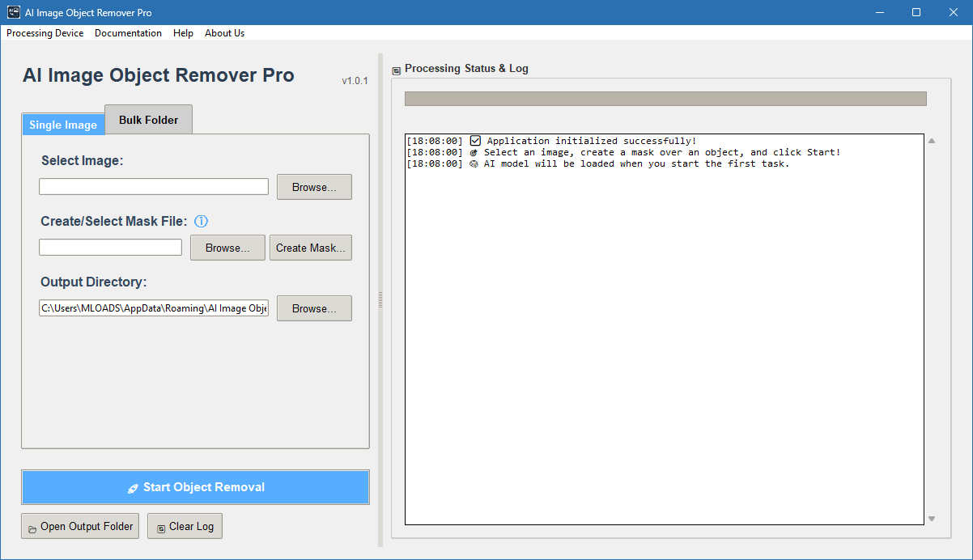
Task: Click the info icon beside Create/Select Mask File
Action: point(202,221)
